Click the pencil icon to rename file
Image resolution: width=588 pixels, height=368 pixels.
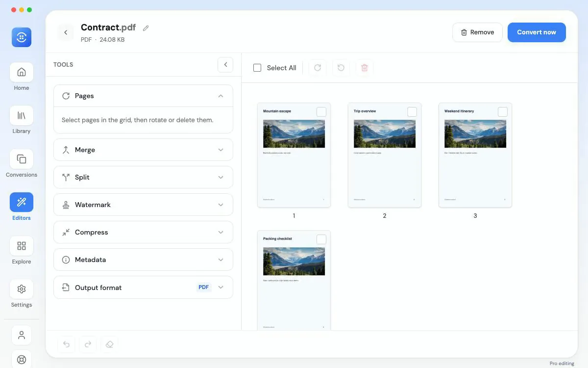[146, 28]
